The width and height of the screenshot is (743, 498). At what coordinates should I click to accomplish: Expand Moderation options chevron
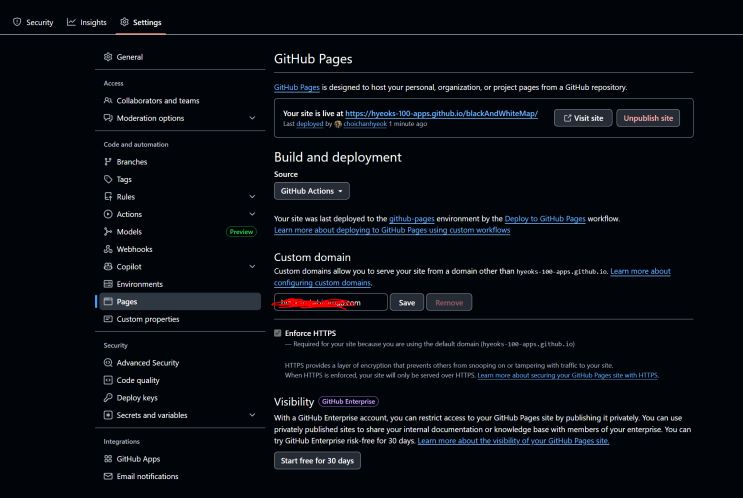pos(253,118)
